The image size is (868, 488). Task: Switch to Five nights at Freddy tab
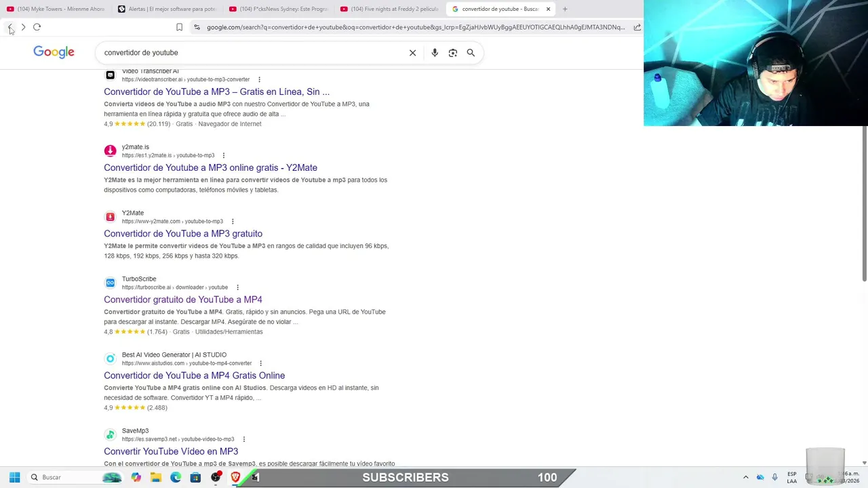point(390,9)
